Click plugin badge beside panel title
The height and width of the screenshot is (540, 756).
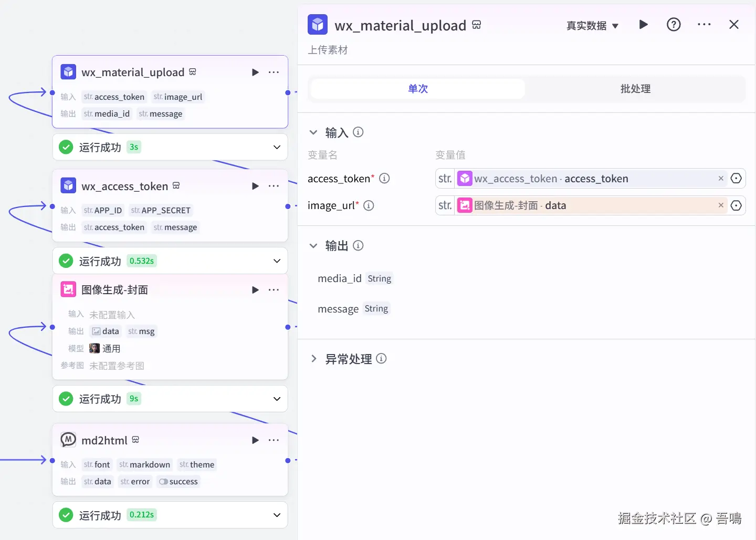click(477, 25)
